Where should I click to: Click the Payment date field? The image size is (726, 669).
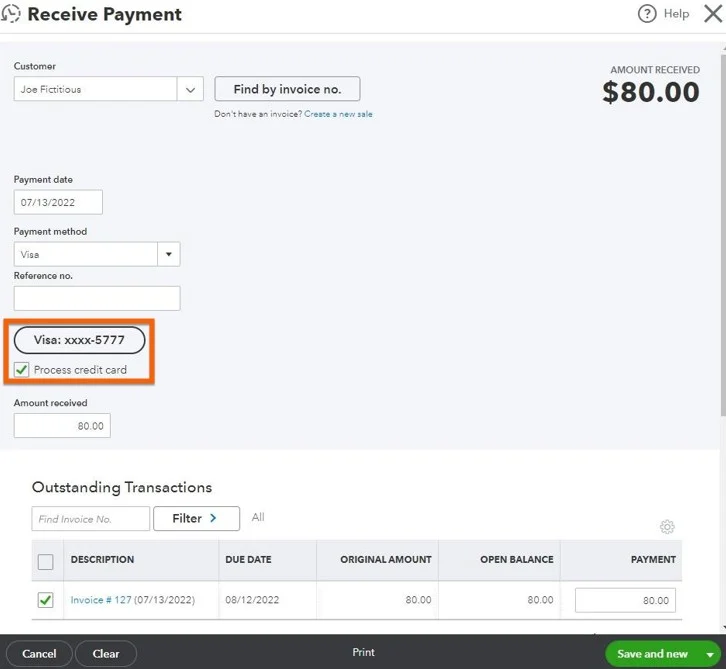pyautogui.click(x=58, y=202)
